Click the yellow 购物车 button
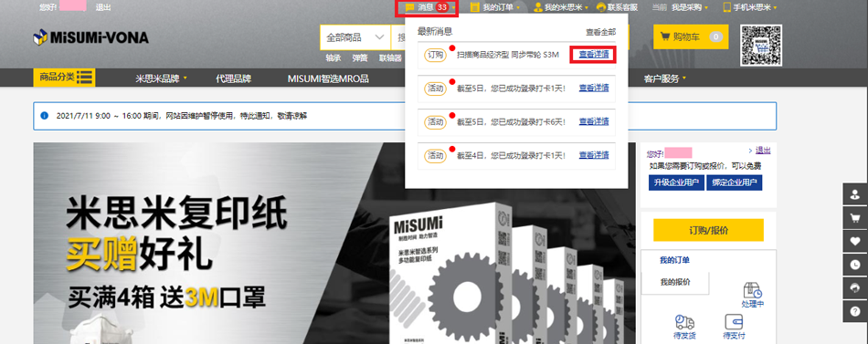Screen dimensions: 868x344 tap(691, 37)
